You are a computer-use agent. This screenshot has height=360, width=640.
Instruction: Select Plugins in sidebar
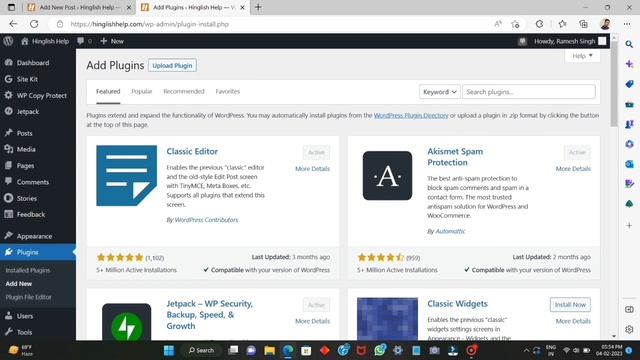pyautogui.click(x=38, y=252)
